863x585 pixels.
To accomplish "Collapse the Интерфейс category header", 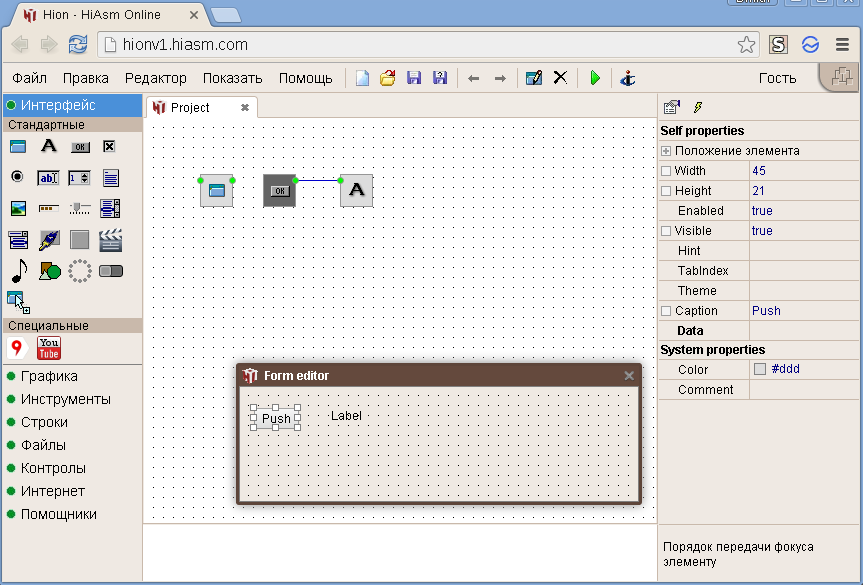I will pos(73,105).
